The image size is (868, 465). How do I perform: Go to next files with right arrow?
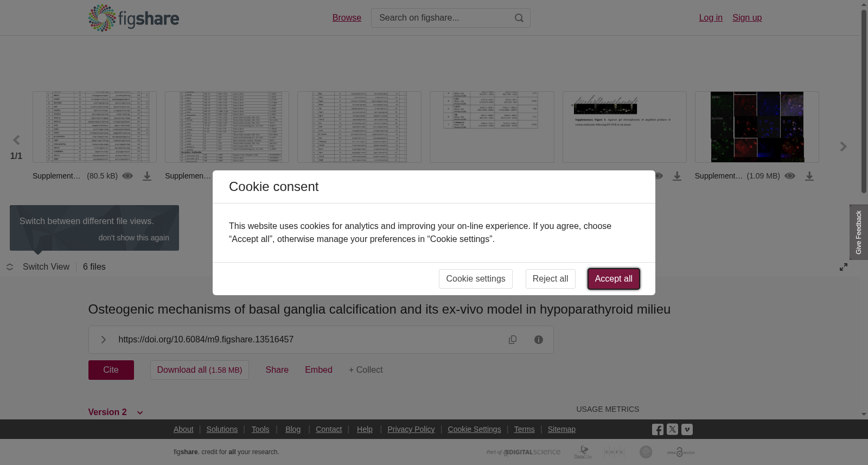843,146
